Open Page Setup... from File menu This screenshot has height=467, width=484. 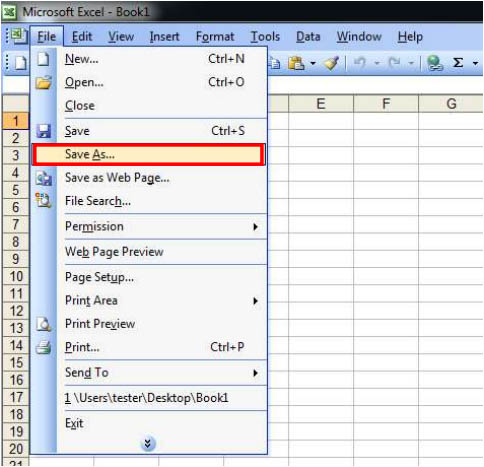(x=149, y=277)
